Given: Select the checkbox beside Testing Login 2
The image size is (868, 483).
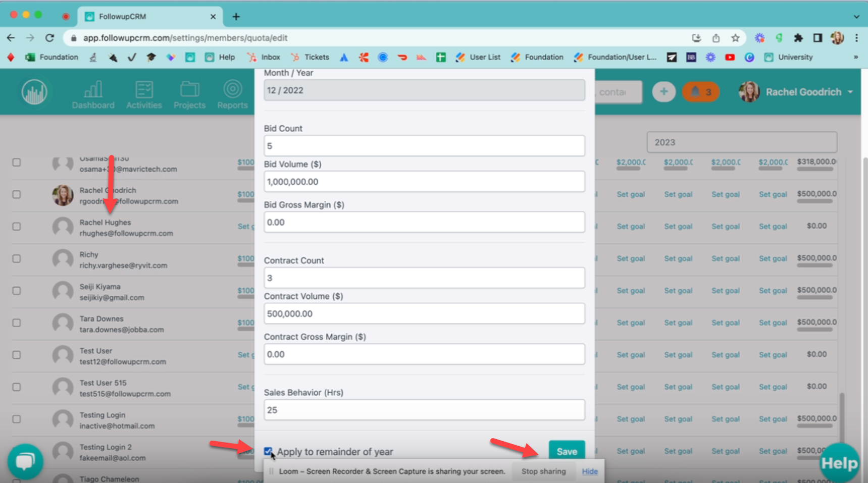Looking at the screenshot, I should click(16, 452).
